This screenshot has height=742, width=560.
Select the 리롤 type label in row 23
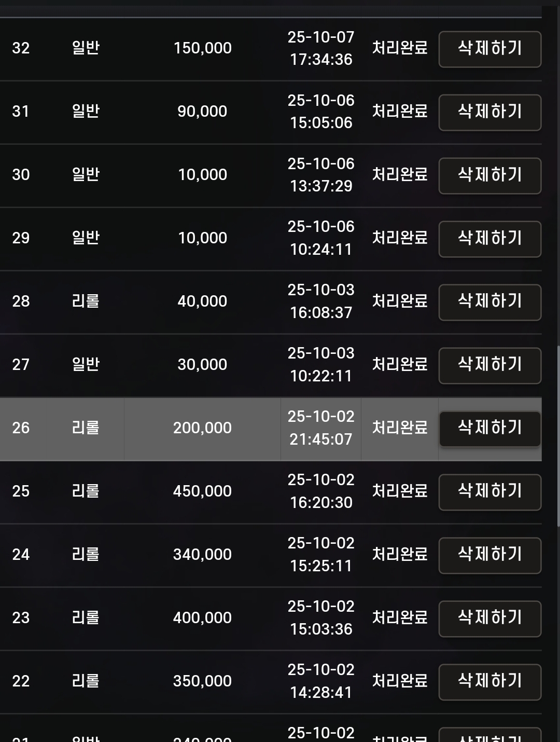86,617
